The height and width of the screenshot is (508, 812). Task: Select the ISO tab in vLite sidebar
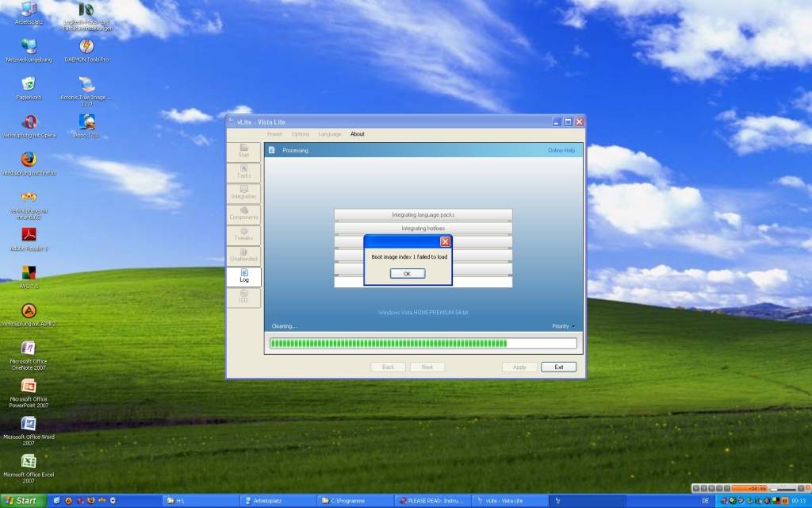244,297
